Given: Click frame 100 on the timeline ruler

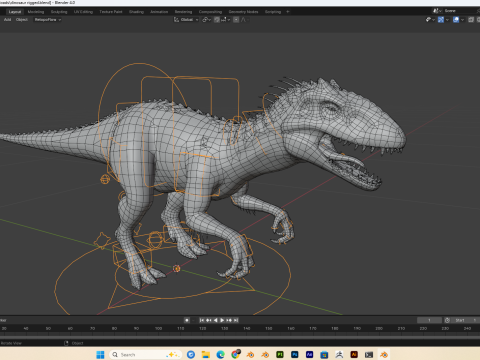Looking at the screenshot, I should click(158, 328).
